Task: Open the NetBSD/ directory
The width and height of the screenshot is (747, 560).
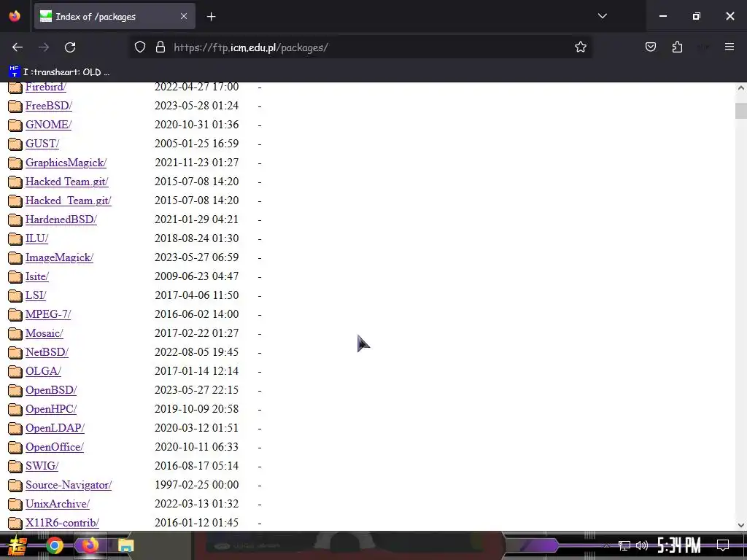Action: coord(47,352)
